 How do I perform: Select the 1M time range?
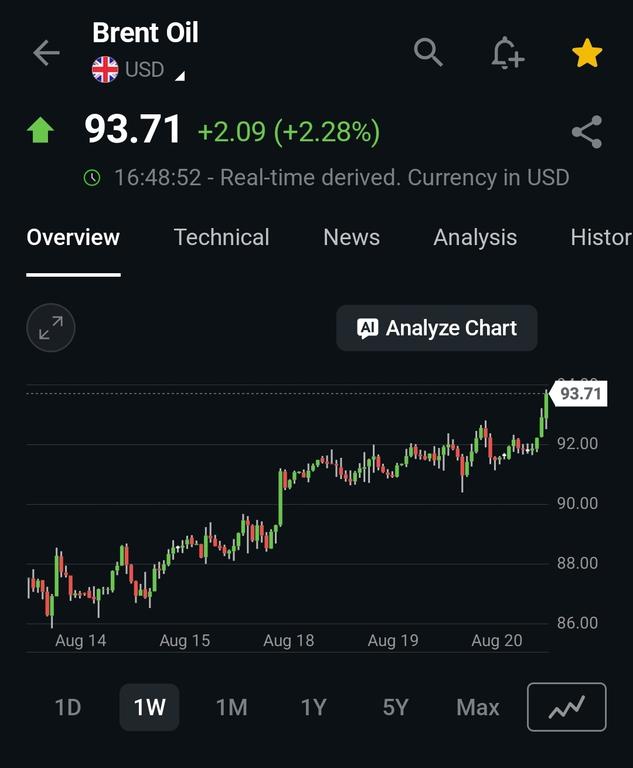(231, 707)
